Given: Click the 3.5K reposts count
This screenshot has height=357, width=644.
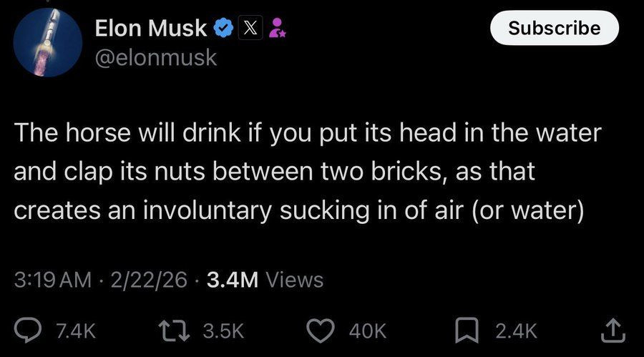Looking at the screenshot, I should coord(223,330).
